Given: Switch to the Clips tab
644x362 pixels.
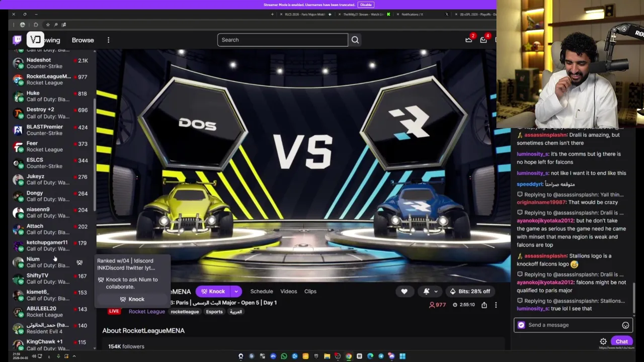Looking at the screenshot, I should pos(310,291).
